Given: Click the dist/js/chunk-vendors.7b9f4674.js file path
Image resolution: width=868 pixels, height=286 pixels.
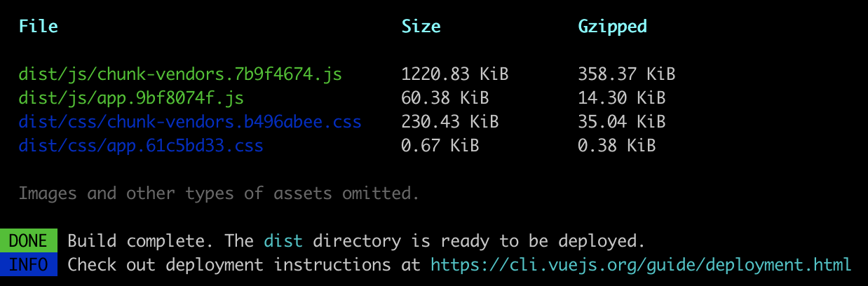Looking at the screenshot, I should coord(180,74).
